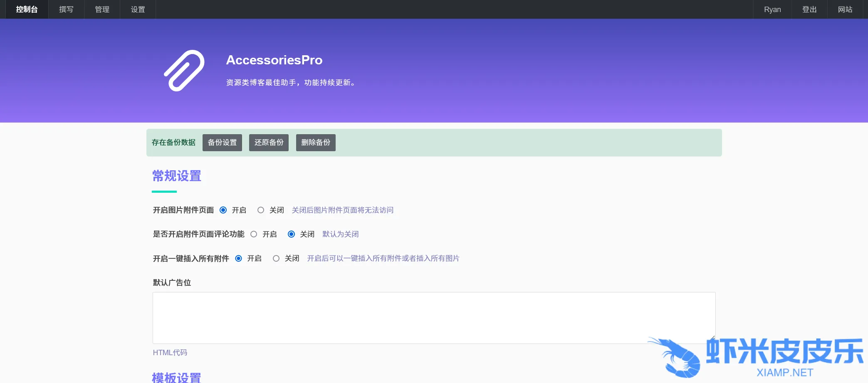Open the 控制台 menu

[27, 9]
